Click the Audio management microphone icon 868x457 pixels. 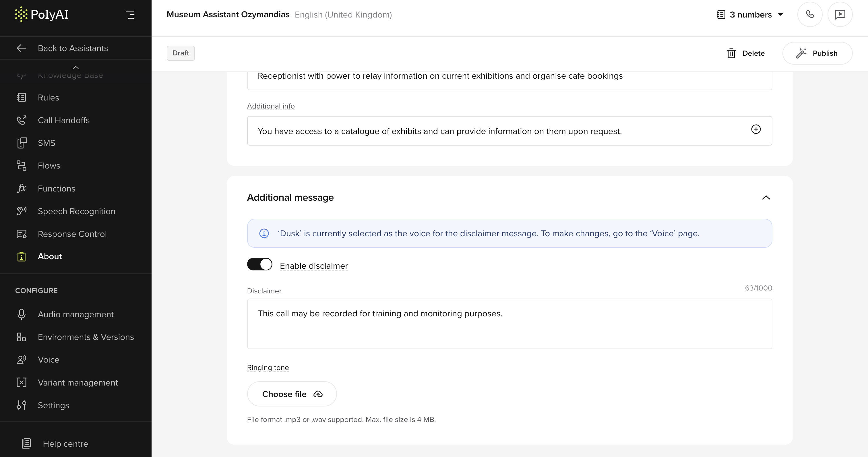[x=22, y=314]
